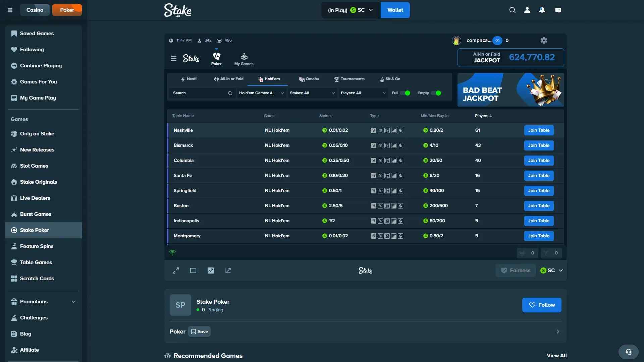The width and height of the screenshot is (644, 362).
Task: Open the chat bubble icon
Action: pyautogui.click(x=558, y=10)
